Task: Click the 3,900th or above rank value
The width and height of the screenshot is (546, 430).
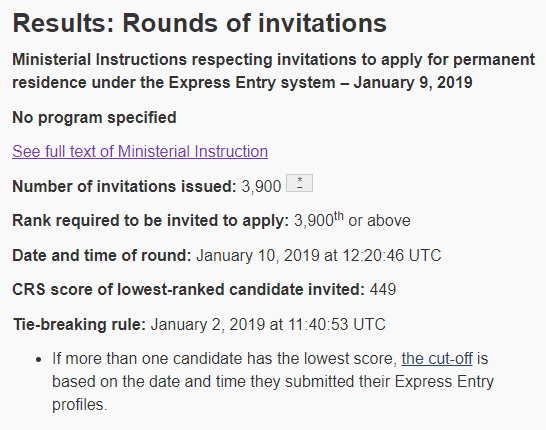Action: (352, 220)
